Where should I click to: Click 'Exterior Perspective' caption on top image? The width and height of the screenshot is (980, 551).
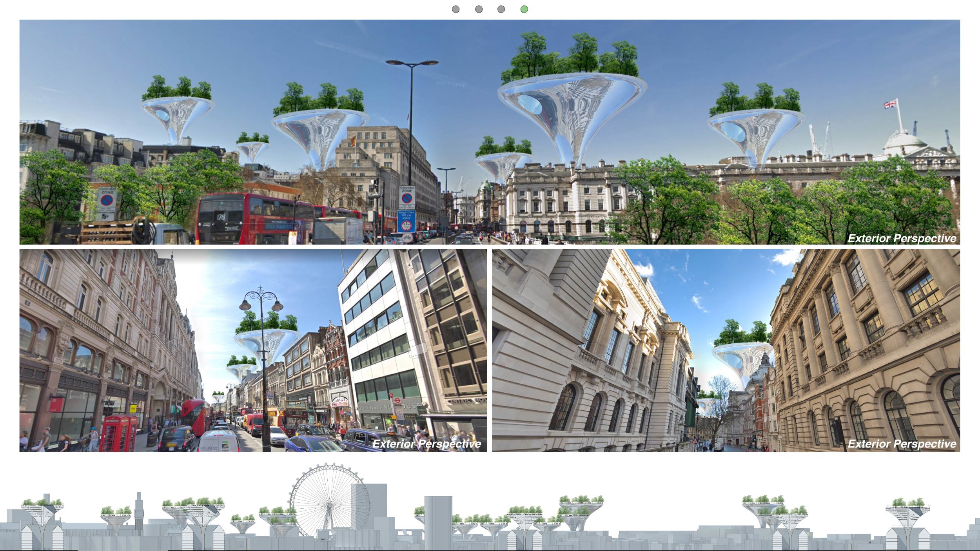(x=902, y=238)
